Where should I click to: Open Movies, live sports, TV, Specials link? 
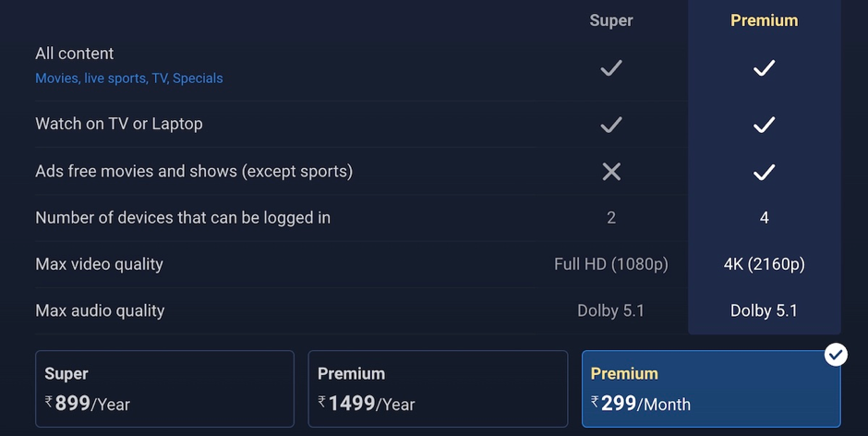tap(129, 79)
